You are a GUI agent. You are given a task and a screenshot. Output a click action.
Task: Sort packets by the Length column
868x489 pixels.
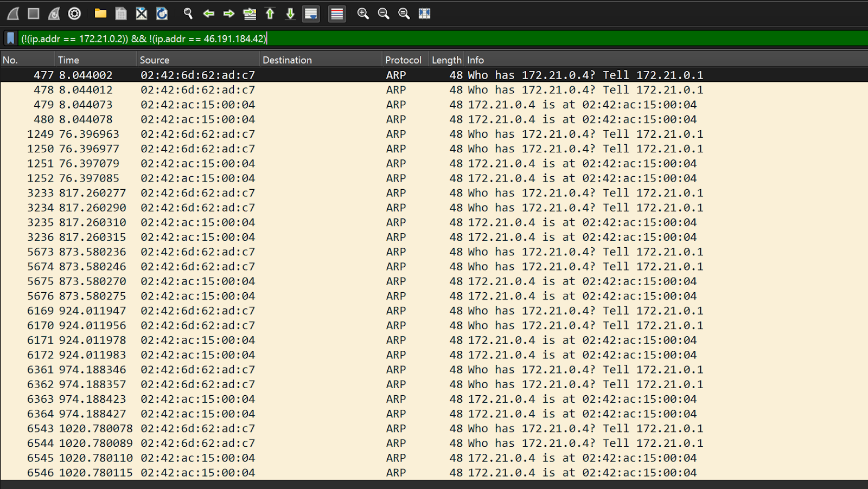click(x=446, y=60)
